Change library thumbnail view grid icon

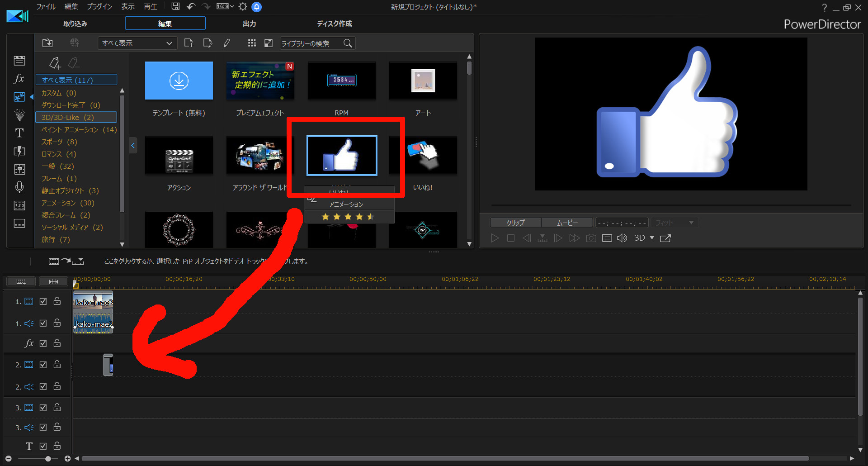coord(252,43)
